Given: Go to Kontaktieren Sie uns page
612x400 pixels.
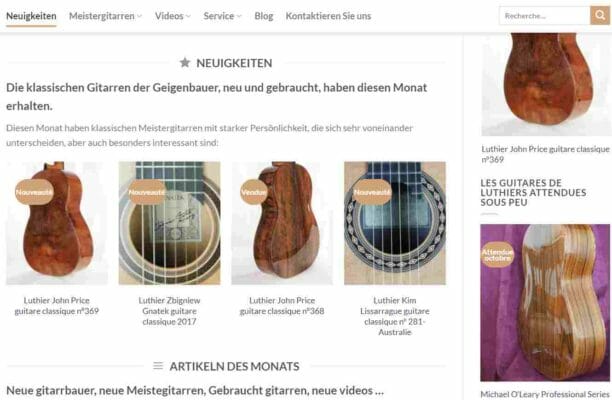Looking at the screenshot, I should click(x=328, y=16).
